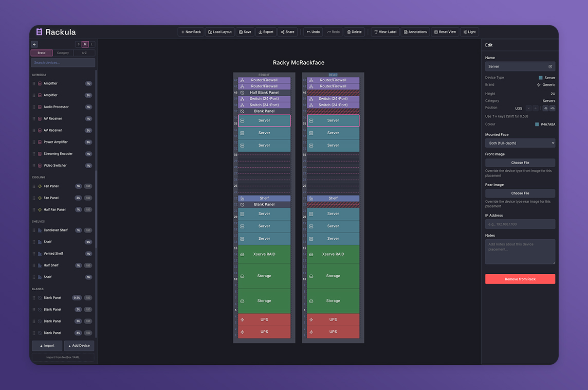Click the Save toolbar button

tap(245, 32)
